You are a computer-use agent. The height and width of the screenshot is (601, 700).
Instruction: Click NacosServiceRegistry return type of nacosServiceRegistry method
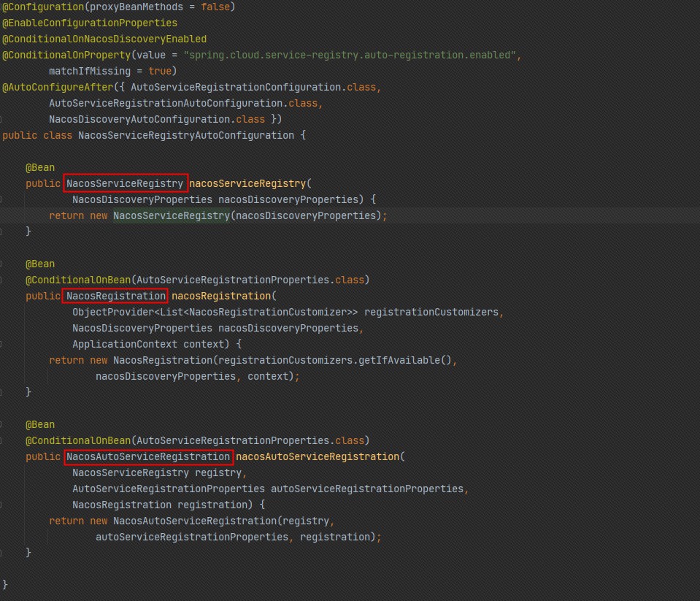(125, 183)
